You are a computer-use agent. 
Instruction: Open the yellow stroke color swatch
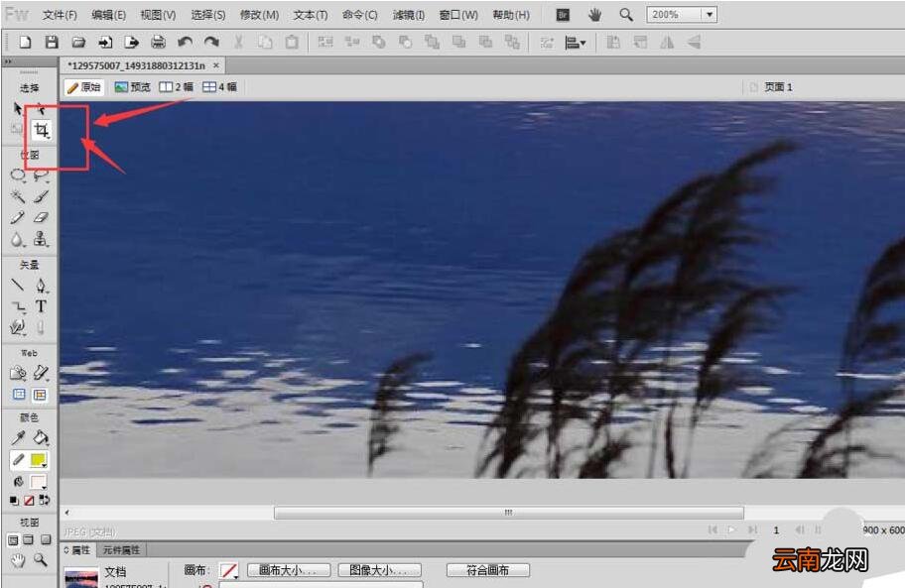click(x=39, y=459)
